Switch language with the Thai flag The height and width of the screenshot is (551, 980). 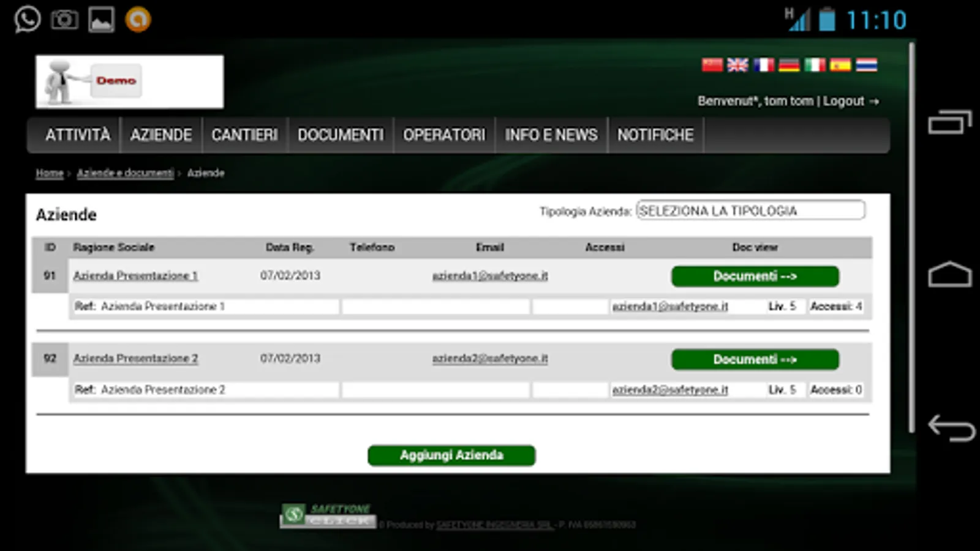click(866, 65)
